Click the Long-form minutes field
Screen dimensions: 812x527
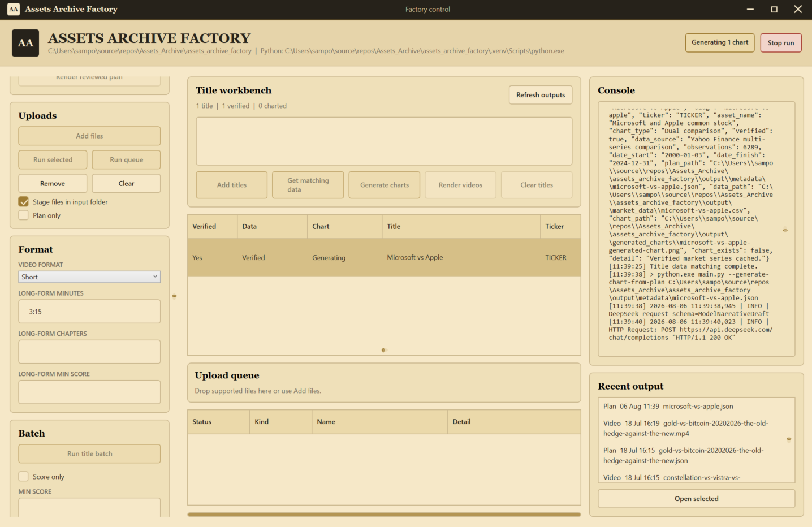[x=89, y=312]
